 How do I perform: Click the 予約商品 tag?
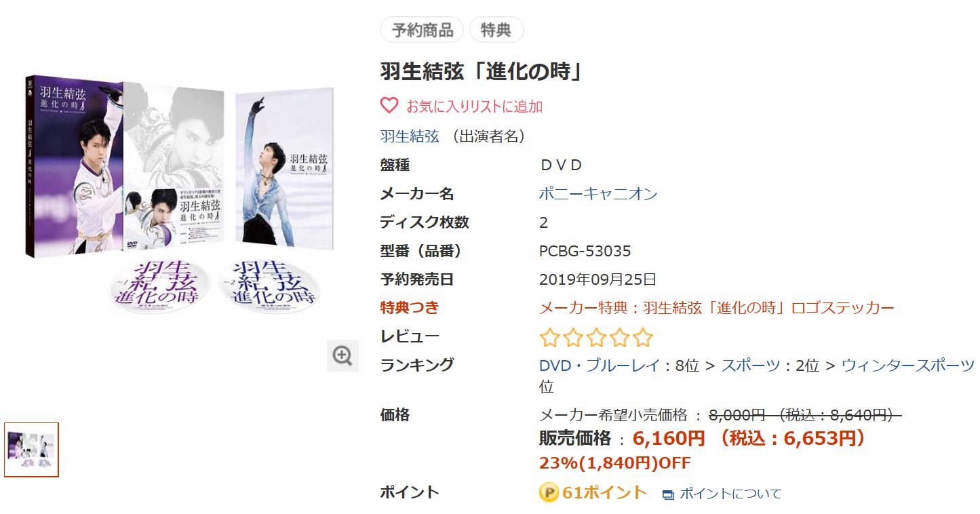click(422, 30)
